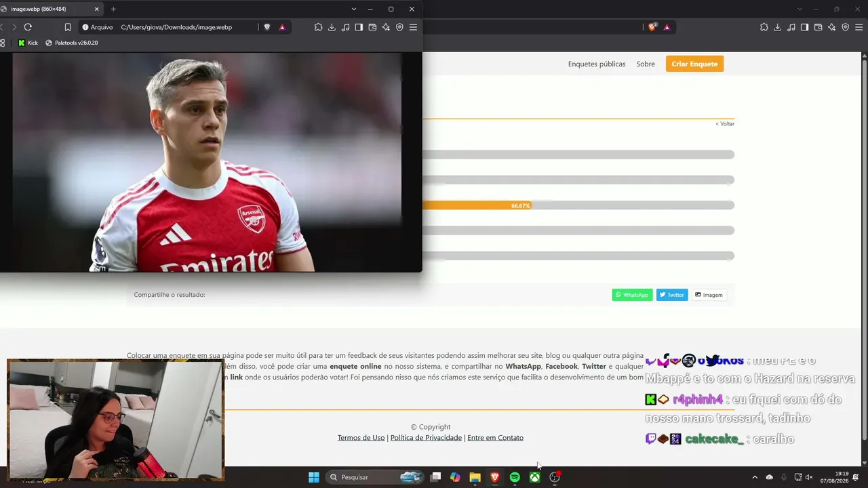
Task: Open the Xbox app from the taskbar
Action: (534, 477)
